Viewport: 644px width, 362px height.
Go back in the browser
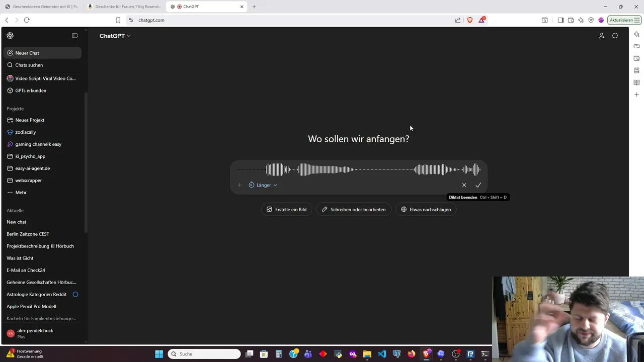click(x=7, y=20)
